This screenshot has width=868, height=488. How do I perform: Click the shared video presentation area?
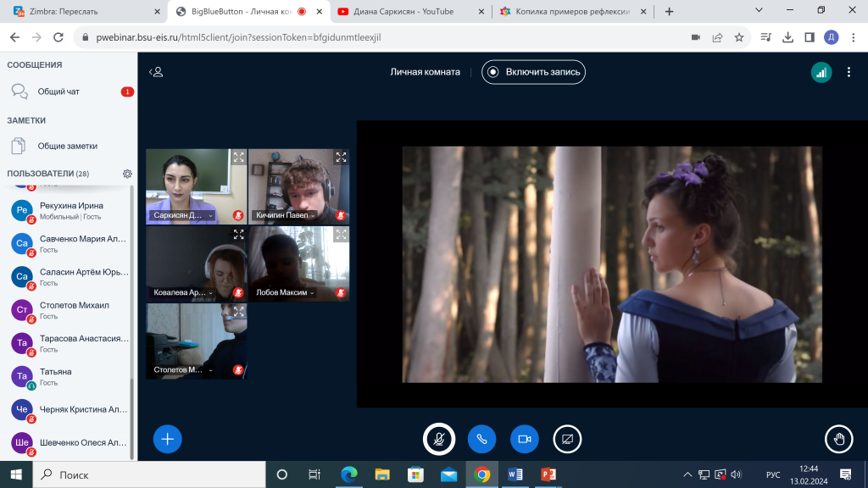[612, 264]
